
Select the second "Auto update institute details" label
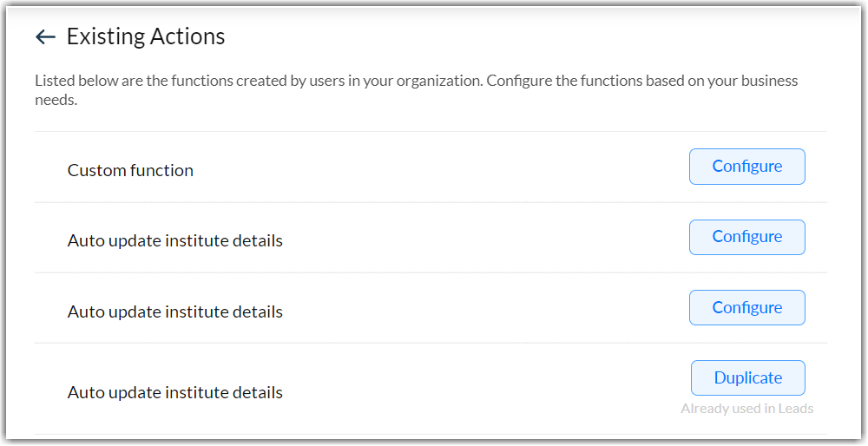pos(175,312)
